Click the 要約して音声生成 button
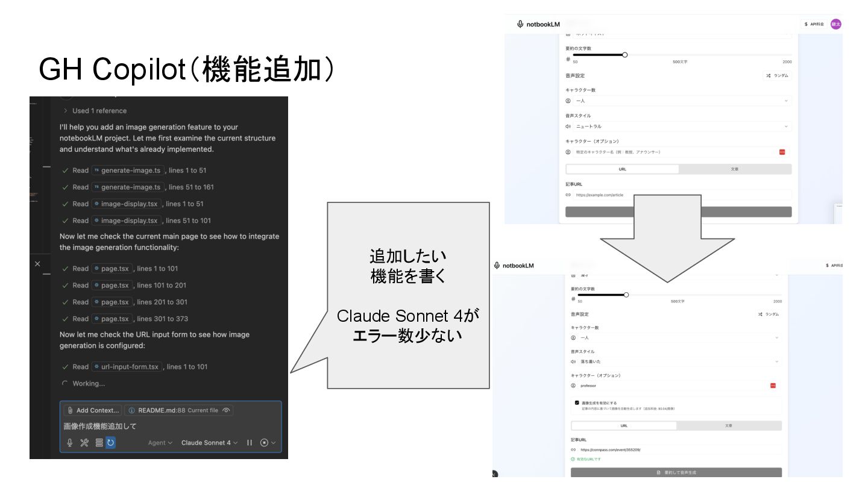 point(676,473)
